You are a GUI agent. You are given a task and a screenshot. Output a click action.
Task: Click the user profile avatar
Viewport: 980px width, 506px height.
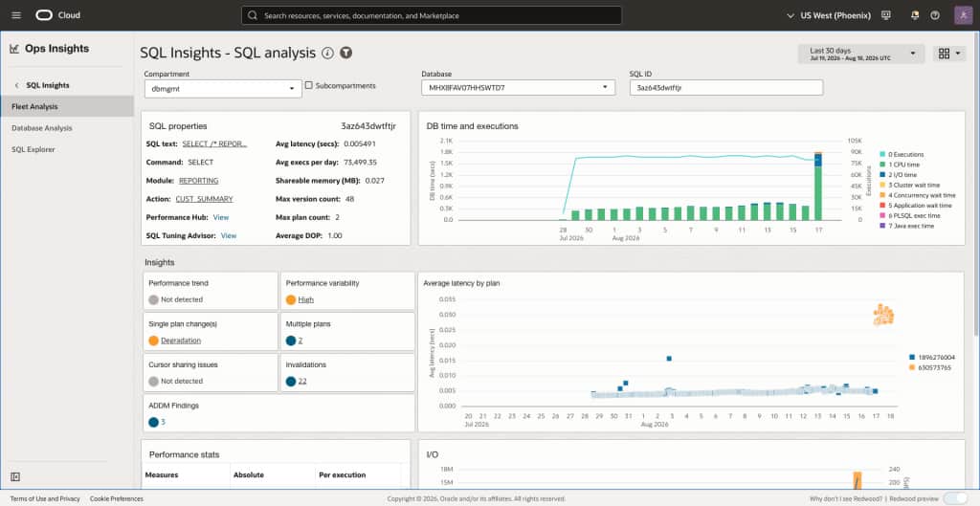click(963, 15)
